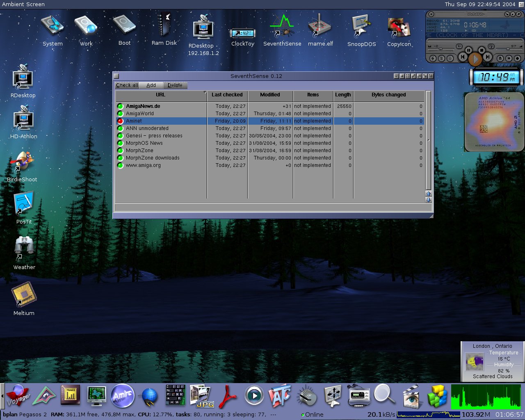Viewport: 525px width, 420px height.
Task: Click the Delete button in SeventhSense
Action: 175,85
